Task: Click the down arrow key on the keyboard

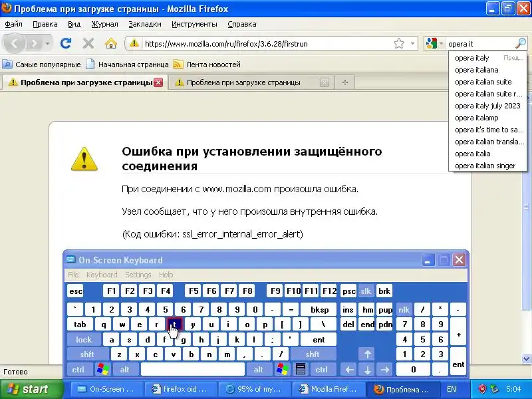Action: coord(368,370)
